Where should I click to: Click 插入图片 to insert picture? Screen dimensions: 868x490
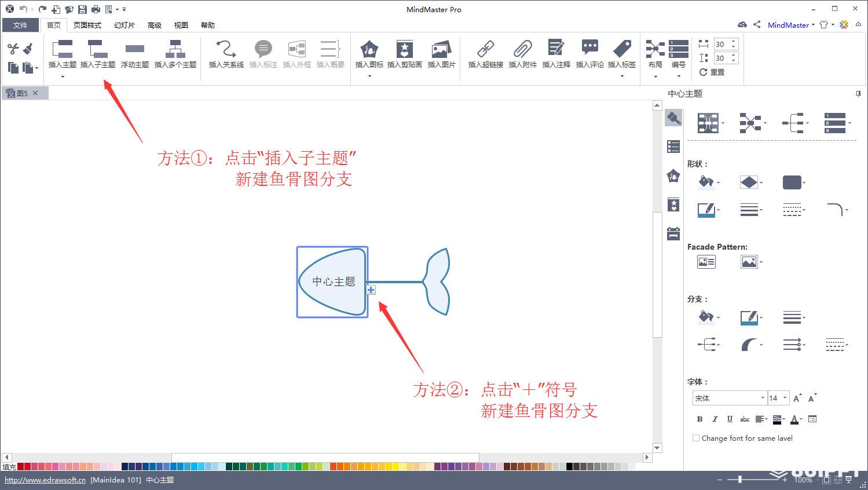point(441,54)
